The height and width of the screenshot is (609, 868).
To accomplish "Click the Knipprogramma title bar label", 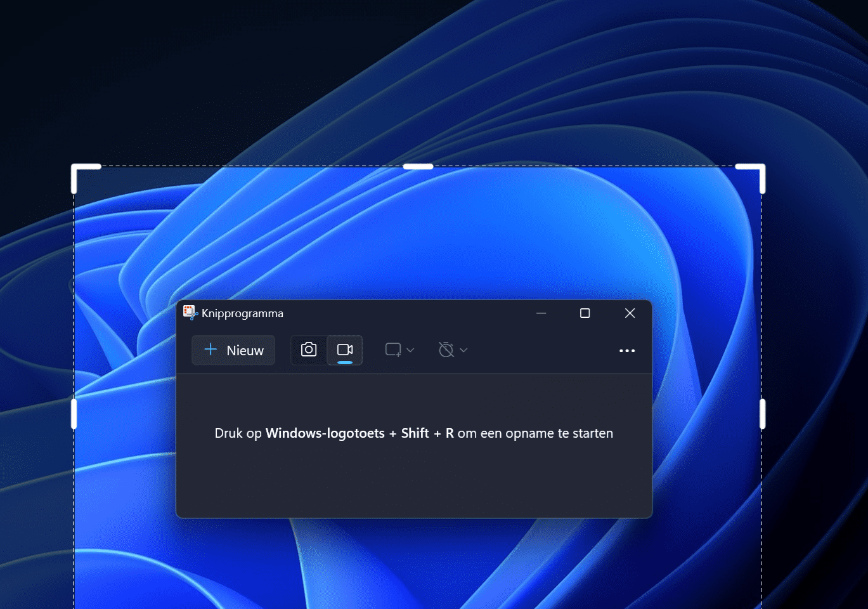I will (242, 313).
